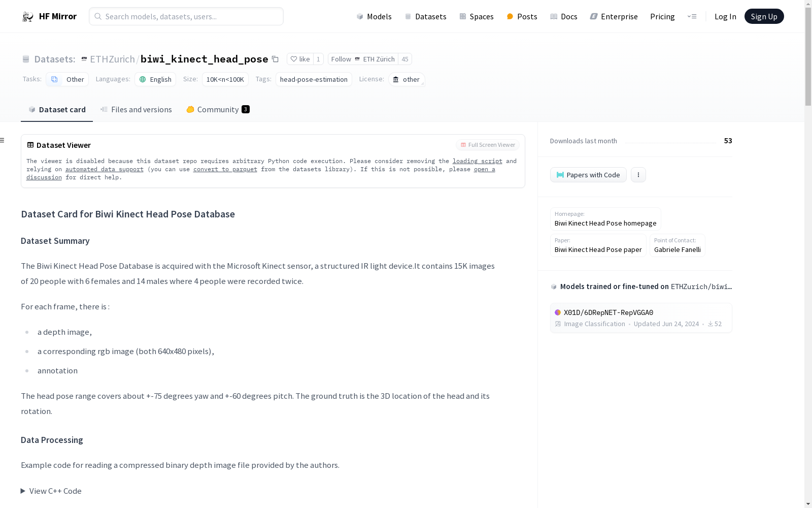
Task: Click the license bank icon
Action: tap(396, 79)
